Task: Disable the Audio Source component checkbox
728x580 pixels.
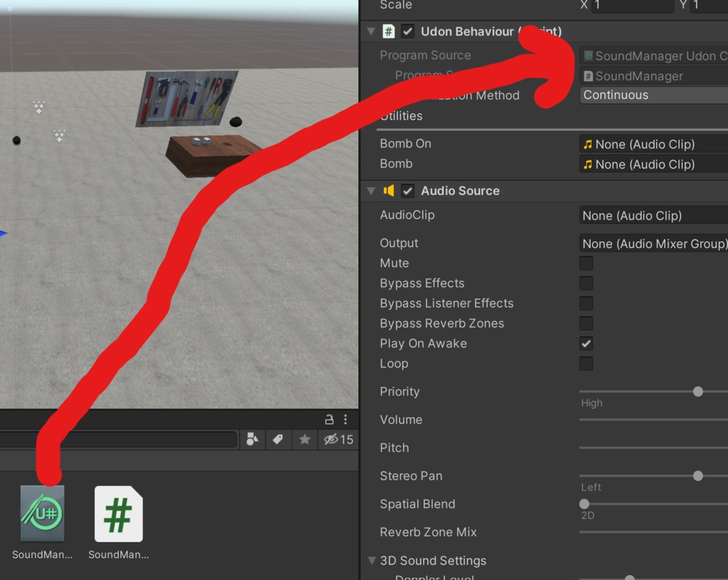Action: tap(407, 190)
